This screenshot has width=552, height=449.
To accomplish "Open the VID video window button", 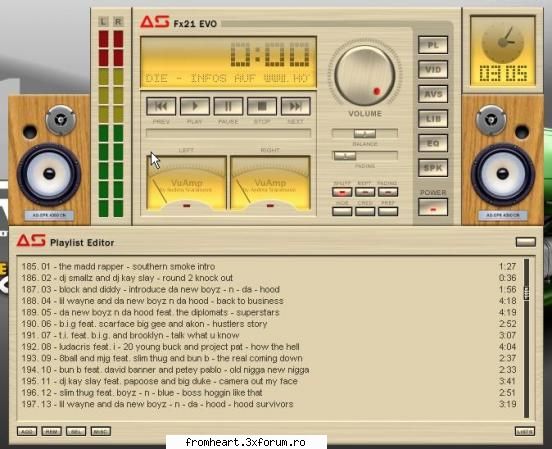I will coord(433,69).
